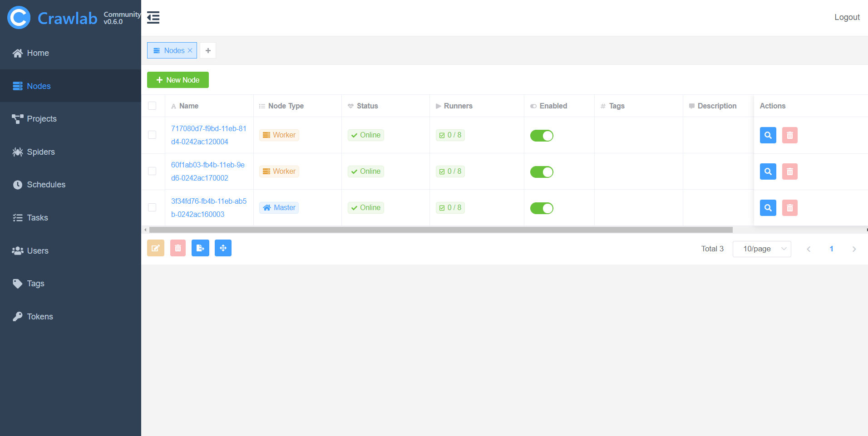Viewport: 868px width, 436px height.
Task: Open the batch edit icon below the table
Action: 155,248
